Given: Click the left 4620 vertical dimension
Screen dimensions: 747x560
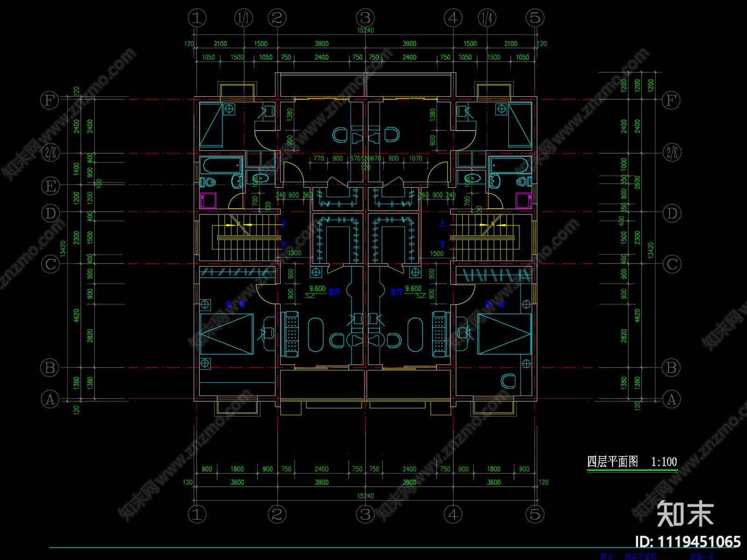Looking at the screenshot, I should pyautogui.click(x=77, y=315).
